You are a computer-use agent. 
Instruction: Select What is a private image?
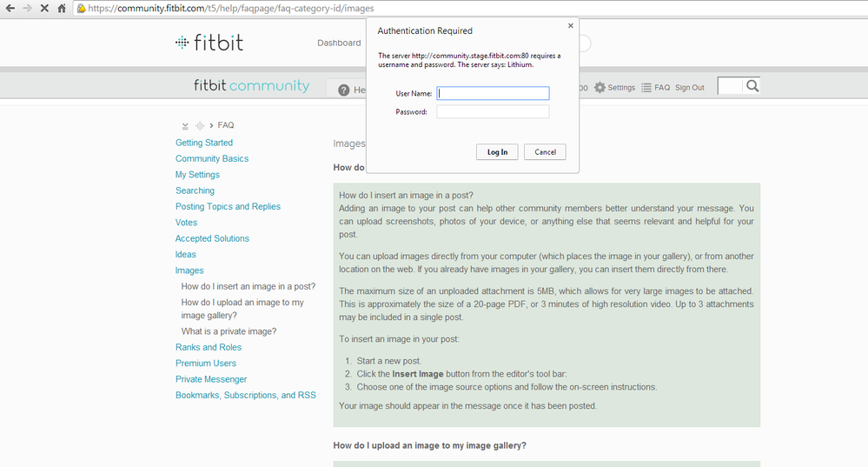click(229, 331)
